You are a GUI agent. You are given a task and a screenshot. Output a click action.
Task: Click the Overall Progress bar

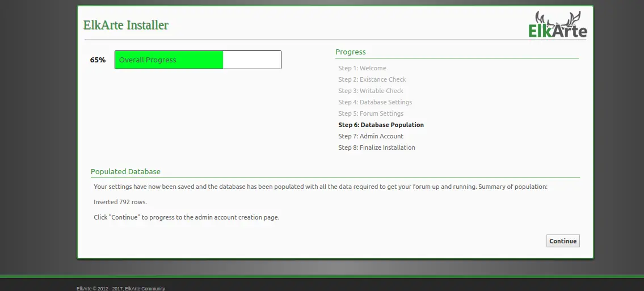198,60
